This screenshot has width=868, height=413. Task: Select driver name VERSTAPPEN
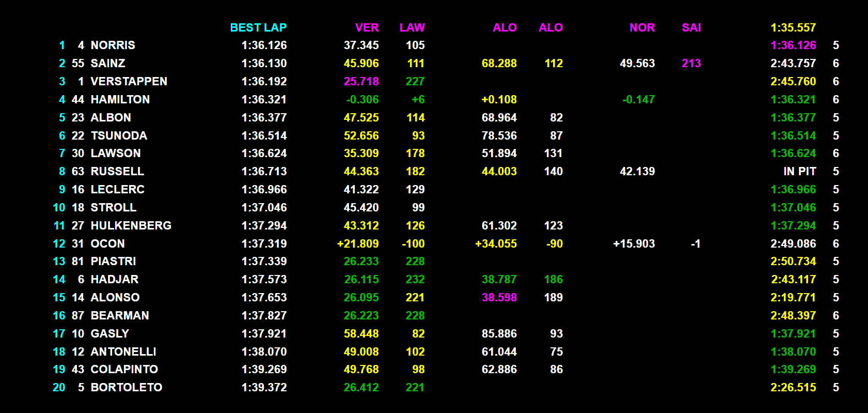[129, 82]
